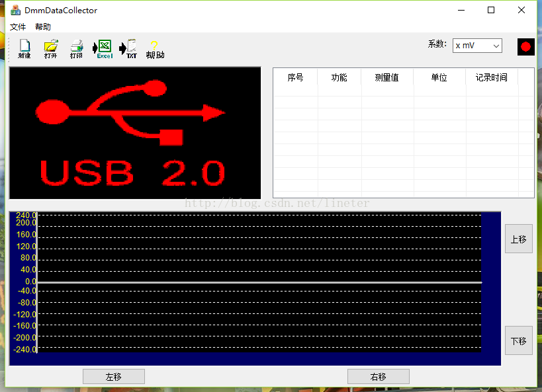This screenshot has width=542, height=392.
Task: Open a file with the 打开 icon
Action: click(x=51, y=49)
